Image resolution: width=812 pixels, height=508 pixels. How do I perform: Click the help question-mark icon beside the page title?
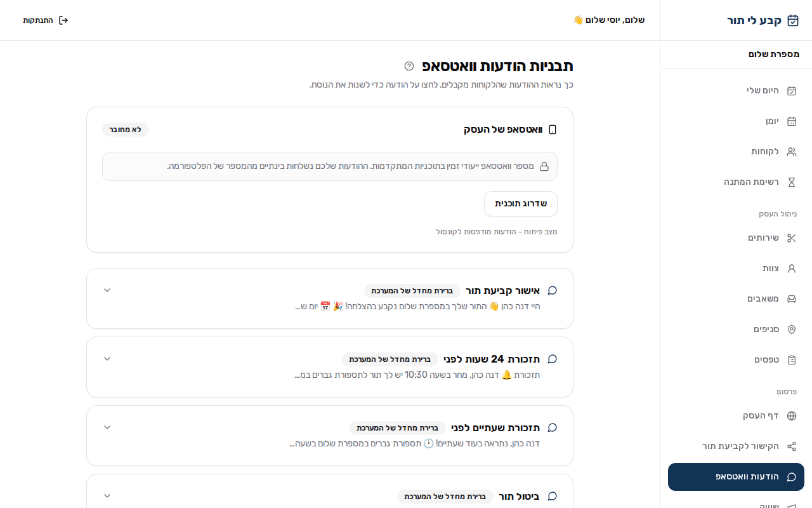click(x=409, y=66)
